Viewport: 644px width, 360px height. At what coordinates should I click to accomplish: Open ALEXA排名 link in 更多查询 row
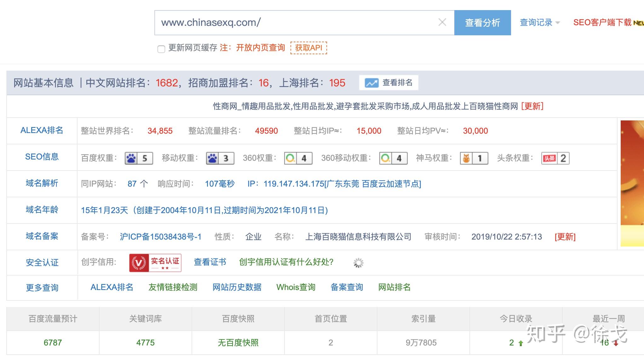(x=112, y=287)
